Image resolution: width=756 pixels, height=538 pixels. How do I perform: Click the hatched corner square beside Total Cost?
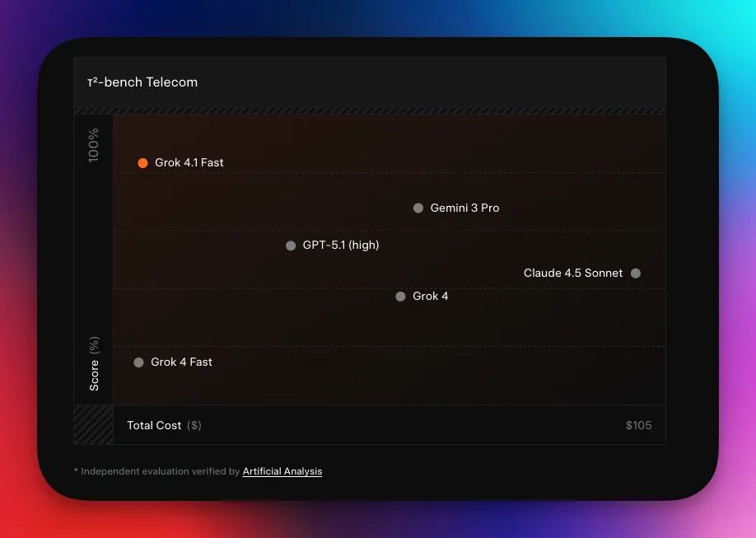[93, 425]
